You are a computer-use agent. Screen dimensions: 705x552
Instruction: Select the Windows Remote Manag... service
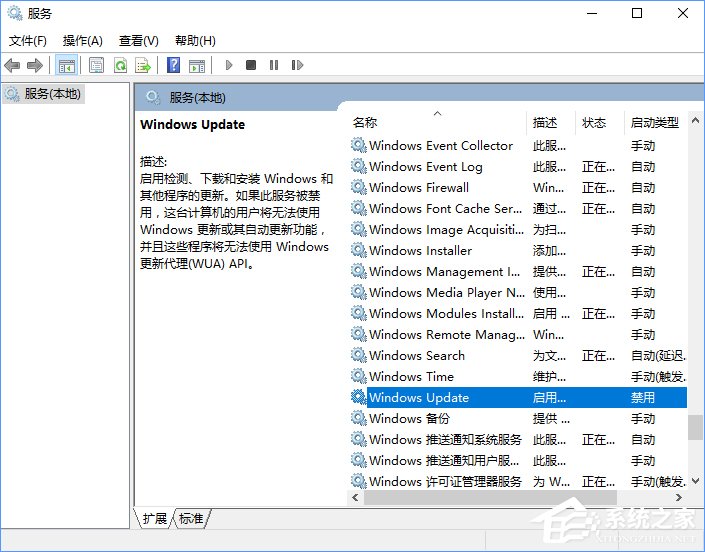click(x=518, y=334)
